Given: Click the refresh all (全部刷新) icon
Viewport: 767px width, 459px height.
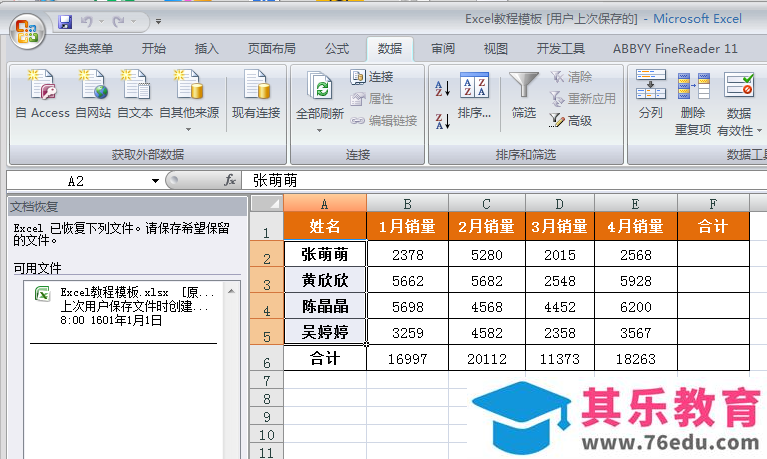Looking at the screenshot, I should click(x=320, y=87).
